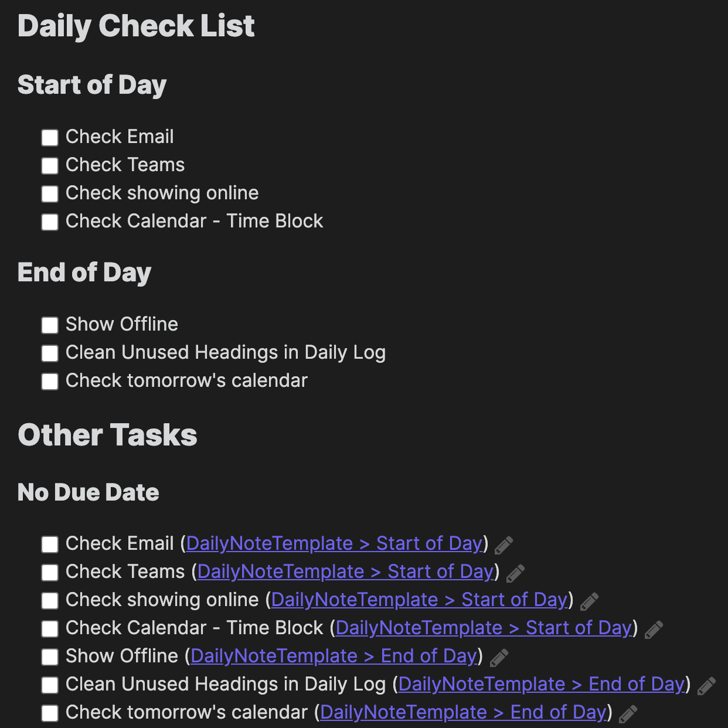Mark Check Calendar - Time Block complete
Viewport: 728px width, 728px height.
pyautogui.click(x=49, y=222)
